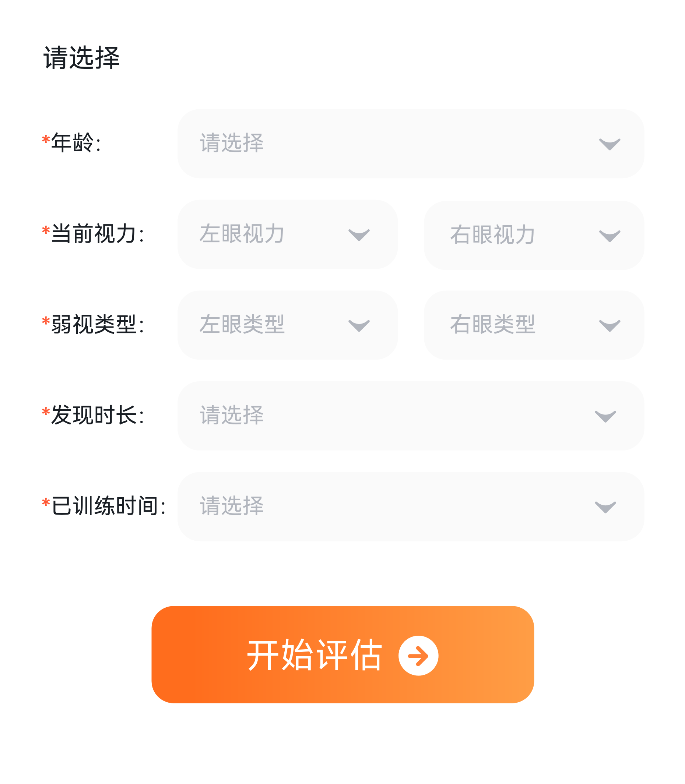Click the circular arrow icon on 开始评估

coord(418,656)
